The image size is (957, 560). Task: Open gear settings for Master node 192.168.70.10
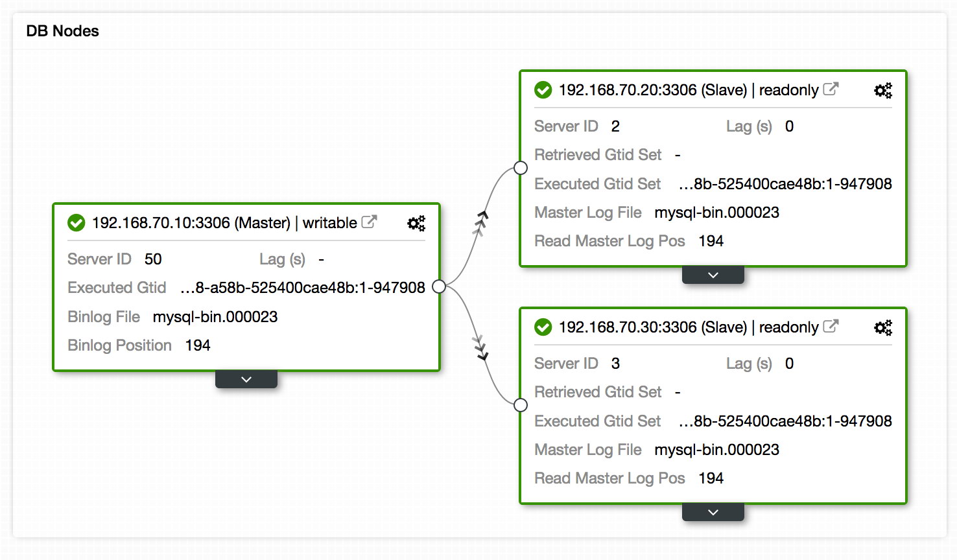coord(416,224)
